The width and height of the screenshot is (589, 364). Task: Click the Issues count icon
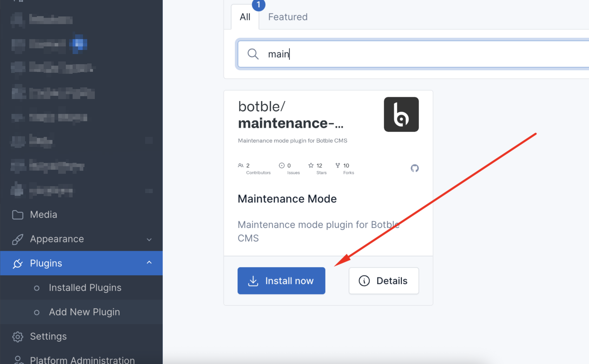(x=282, y=165)
